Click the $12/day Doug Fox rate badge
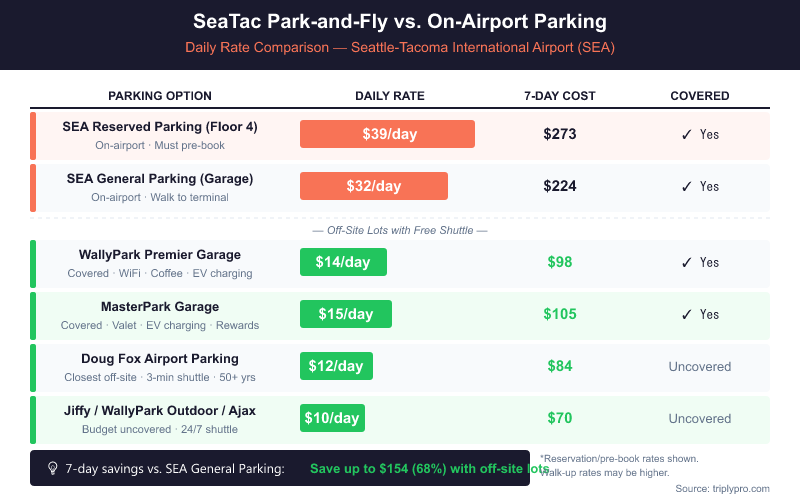800x500 pixels. (x=336, y=366)
